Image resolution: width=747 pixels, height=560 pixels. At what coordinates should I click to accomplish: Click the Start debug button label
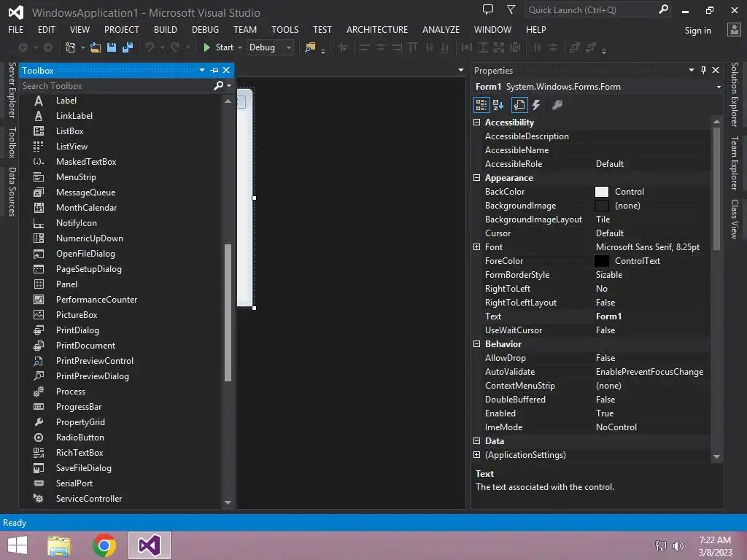coord(225,47)
